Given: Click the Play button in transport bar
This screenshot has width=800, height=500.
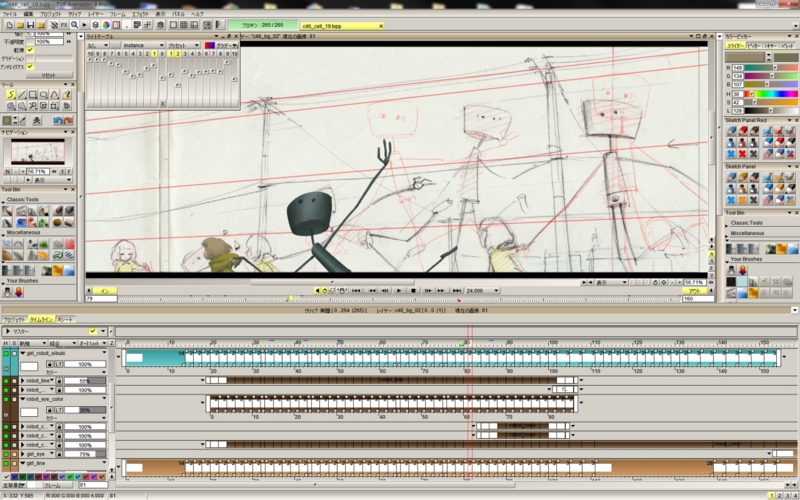Looking at the screenshot, I should [x=399, y=290].
